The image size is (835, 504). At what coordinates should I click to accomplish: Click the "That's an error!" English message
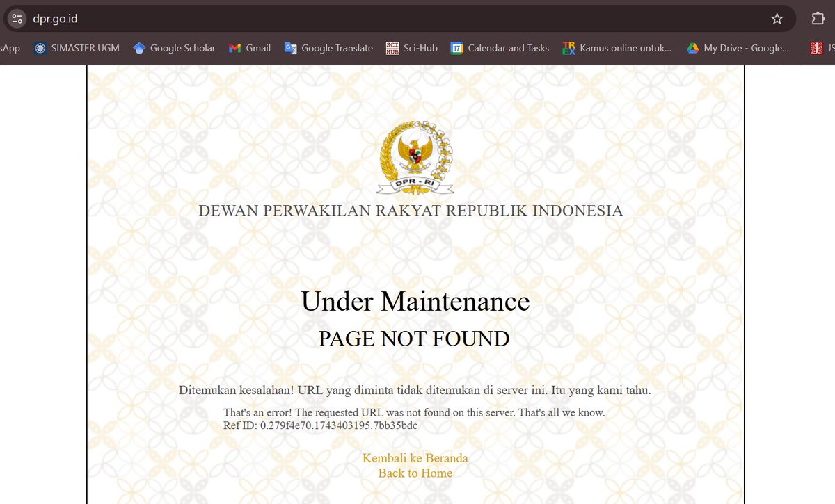coord(414,412)
